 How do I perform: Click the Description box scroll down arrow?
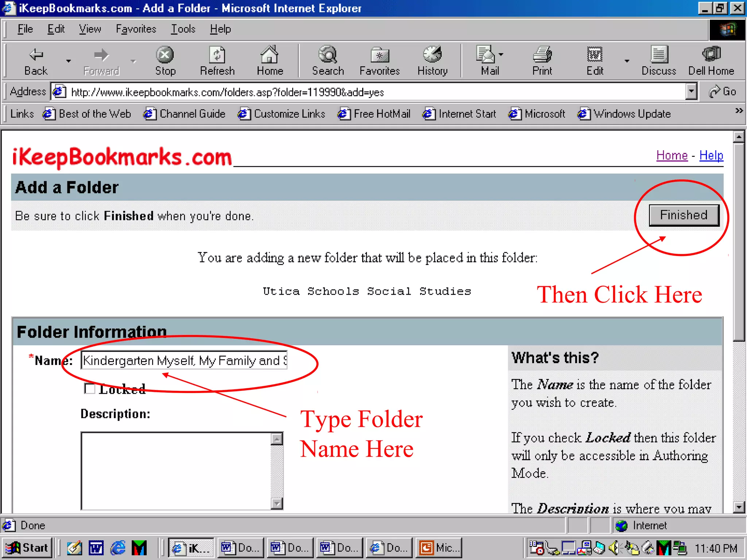[277, 503]
